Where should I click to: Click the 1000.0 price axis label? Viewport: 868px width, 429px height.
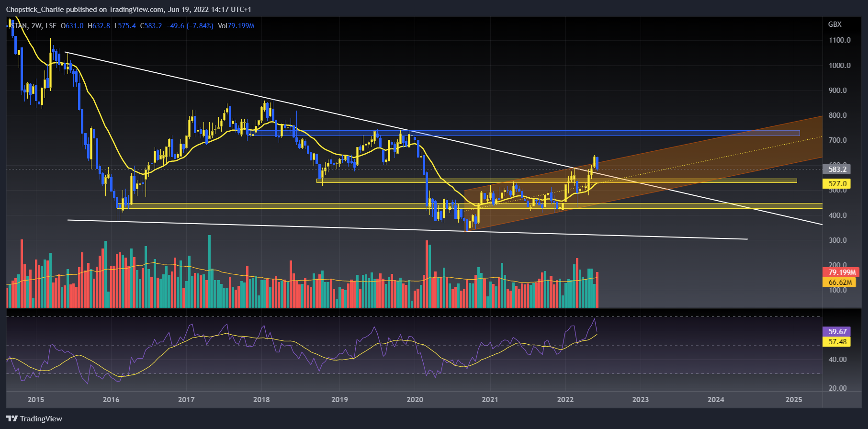[839, 65]
